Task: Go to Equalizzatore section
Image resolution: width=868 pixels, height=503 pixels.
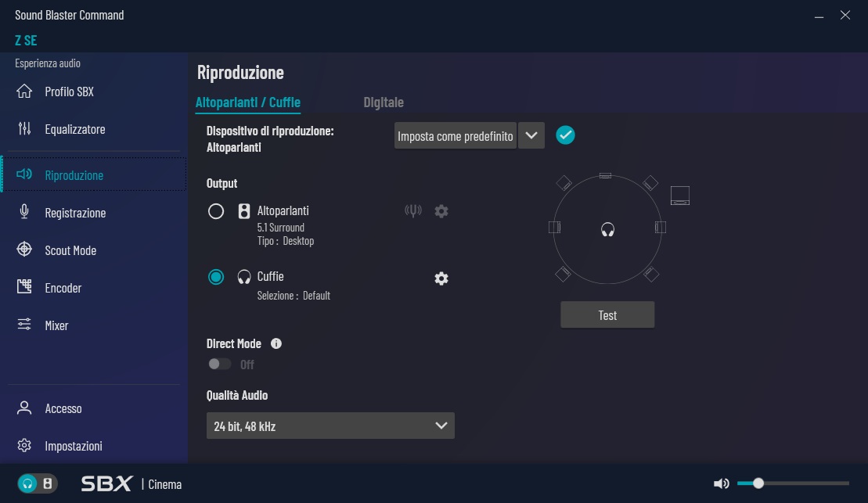Action: point(74,129)
